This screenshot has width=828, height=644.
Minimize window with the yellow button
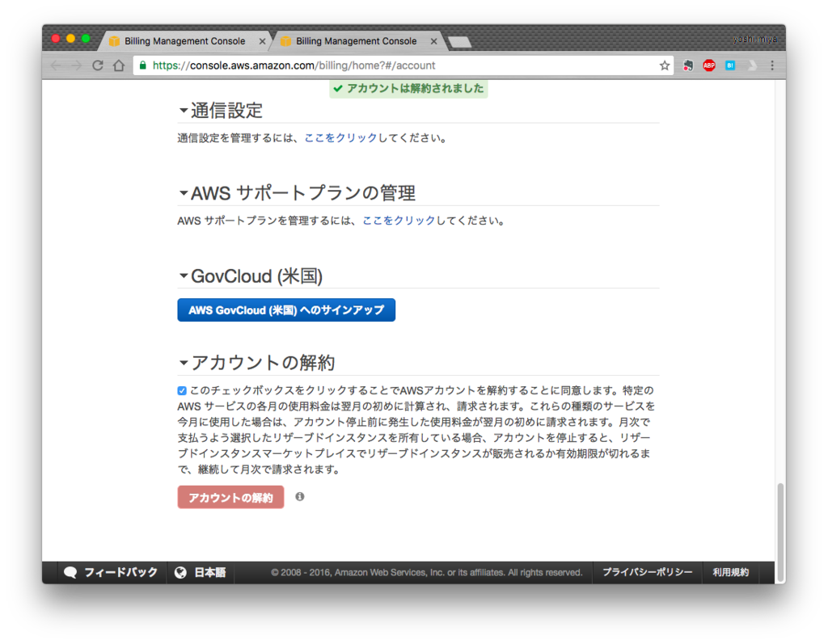[70, 39]
